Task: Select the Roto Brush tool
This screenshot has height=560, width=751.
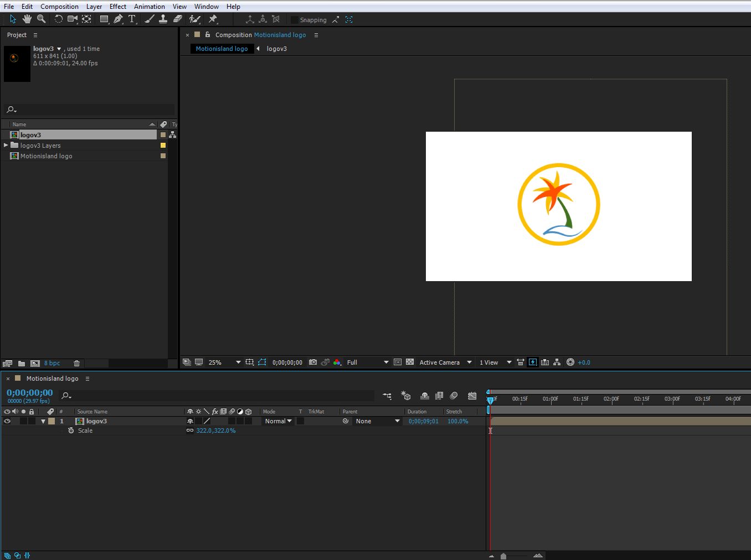Action: (x=195, y=19)
